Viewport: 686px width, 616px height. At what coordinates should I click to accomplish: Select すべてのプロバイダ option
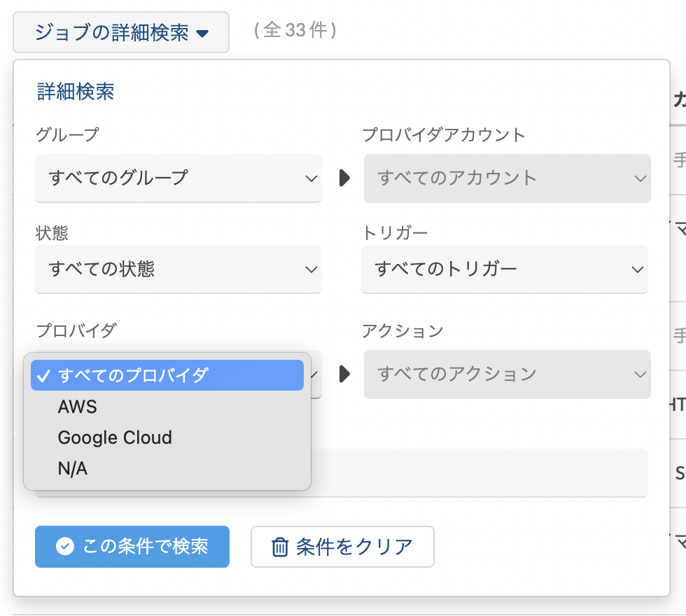coord(167,375)
